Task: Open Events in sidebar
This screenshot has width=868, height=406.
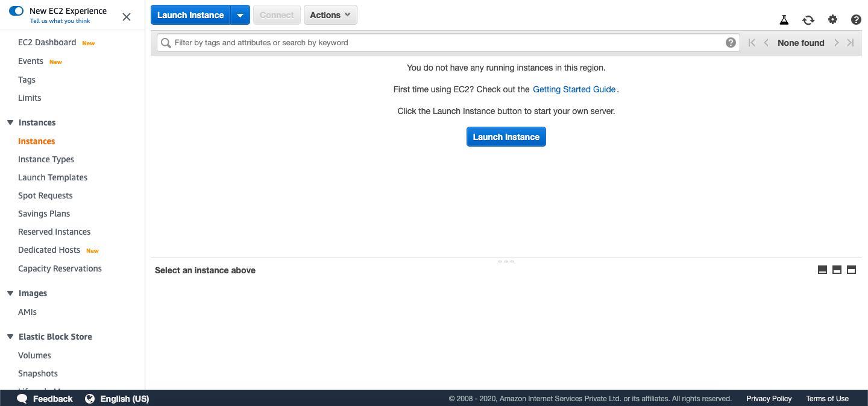Action: pyautogui.click(x=31, y=61)
